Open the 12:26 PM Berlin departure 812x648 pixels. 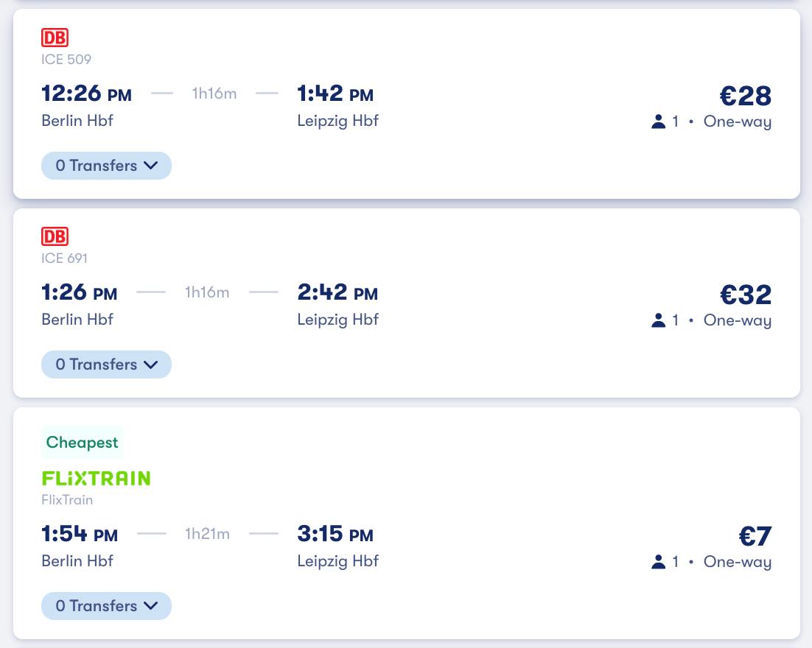click(x=86, y=94)
